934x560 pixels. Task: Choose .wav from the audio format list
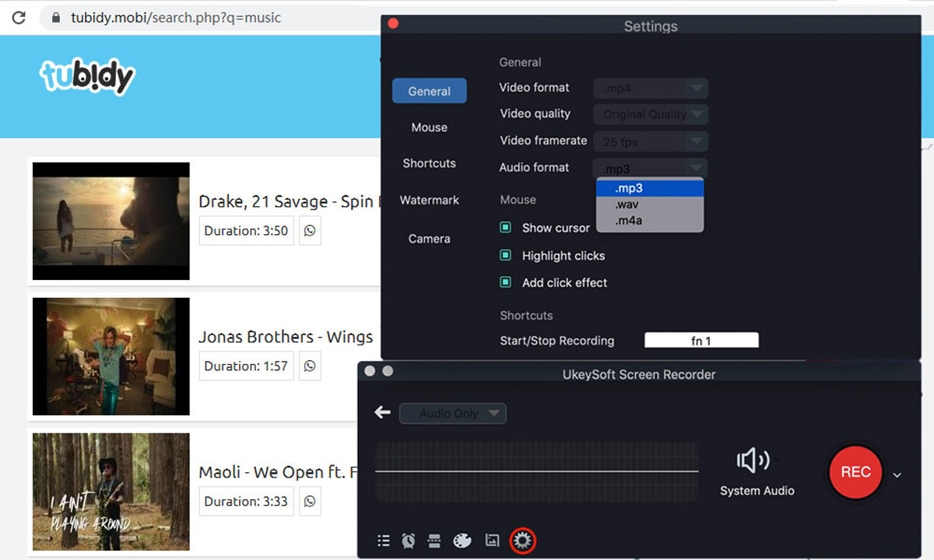click(650, 205)
